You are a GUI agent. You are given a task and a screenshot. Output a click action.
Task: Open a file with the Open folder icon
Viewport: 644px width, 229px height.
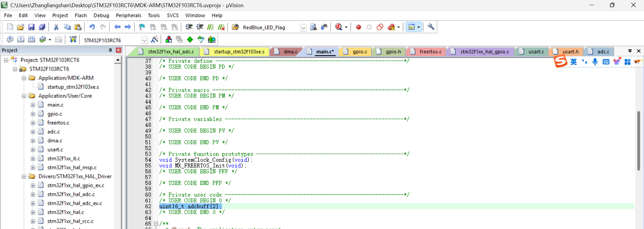[x=21, y=27]
